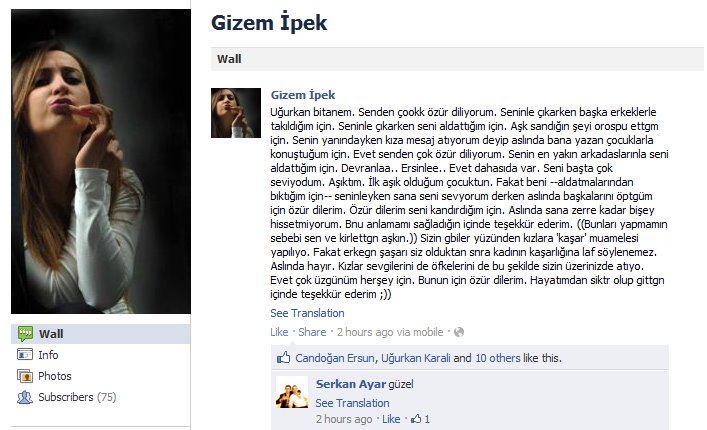Click the comment's thumbs-up like count icon
This screenshot has width=707, height=430.
(416, 419)
